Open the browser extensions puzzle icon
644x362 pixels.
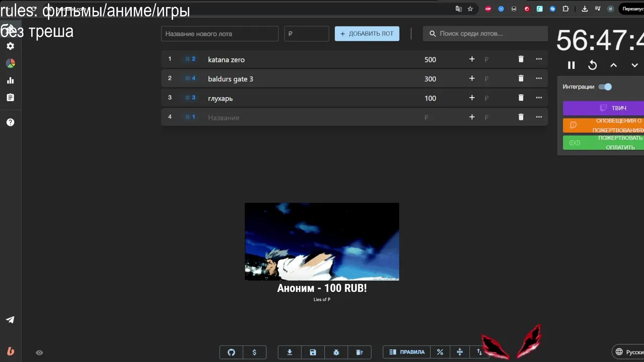pyautogui.click(x=566, y=9)
